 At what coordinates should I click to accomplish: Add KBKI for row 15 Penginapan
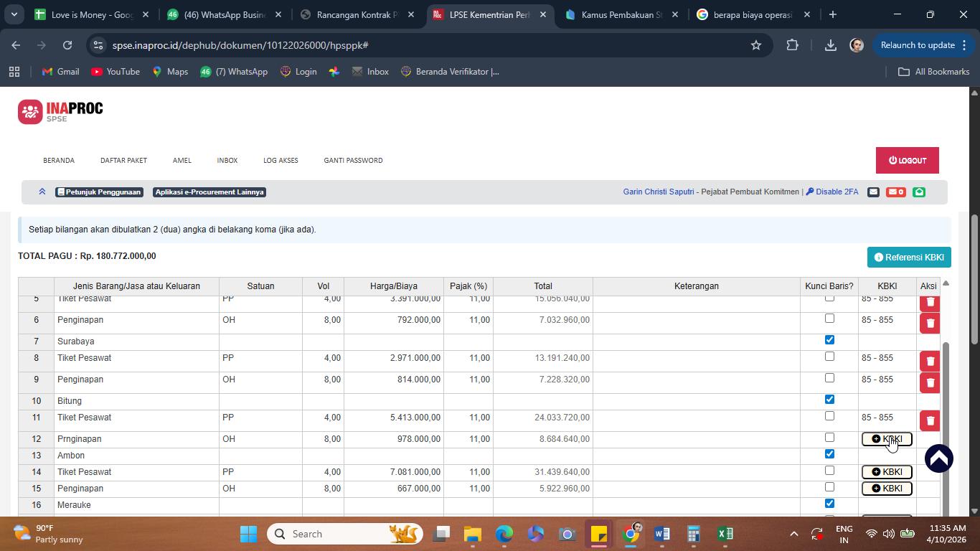[x=887, y=489]
